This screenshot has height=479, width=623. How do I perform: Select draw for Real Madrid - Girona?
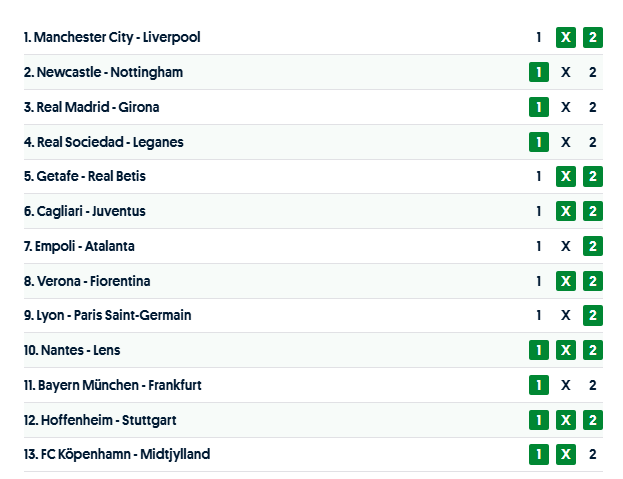[566, 107]
